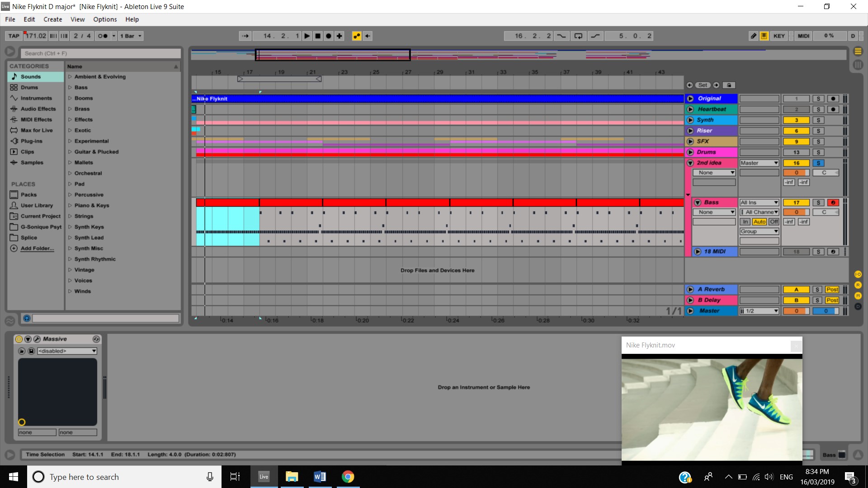Toggle the Draw Mode pencil
This screenshot has width=868, height=488.
(x=753, y=36)
